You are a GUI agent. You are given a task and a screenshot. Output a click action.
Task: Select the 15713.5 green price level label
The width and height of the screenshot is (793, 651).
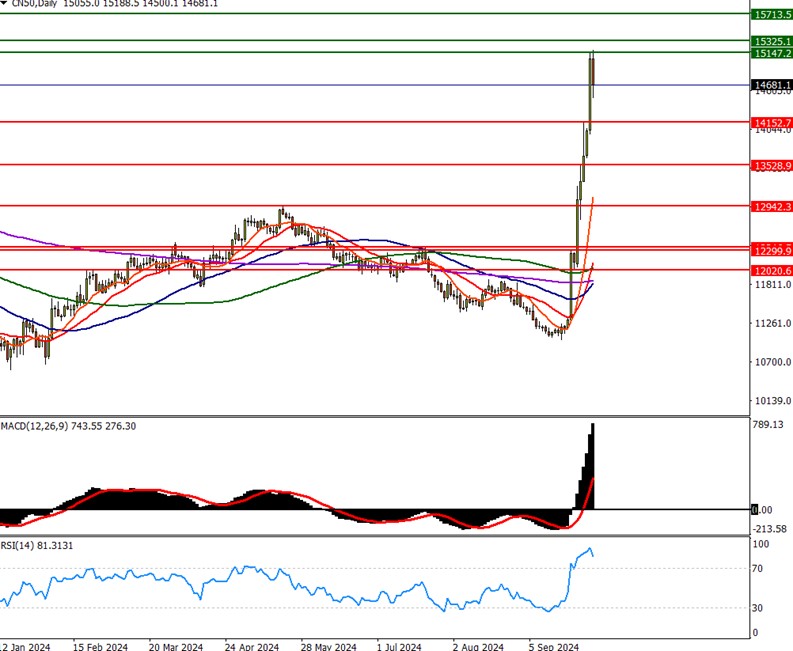(x=770, y=15)
